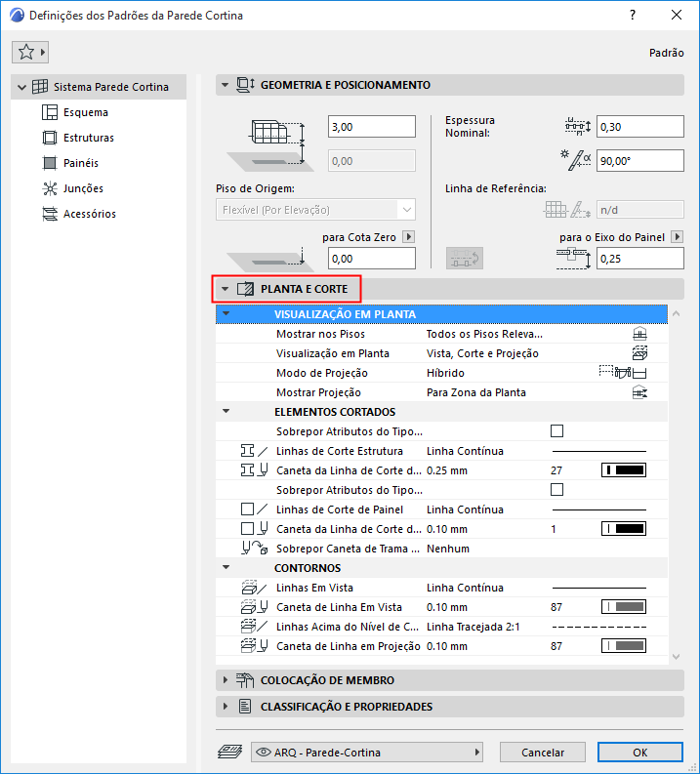Screen dimensions: 700x774
Task: Open Piso de Origem dropdown
Action: [x=315, y=210]
